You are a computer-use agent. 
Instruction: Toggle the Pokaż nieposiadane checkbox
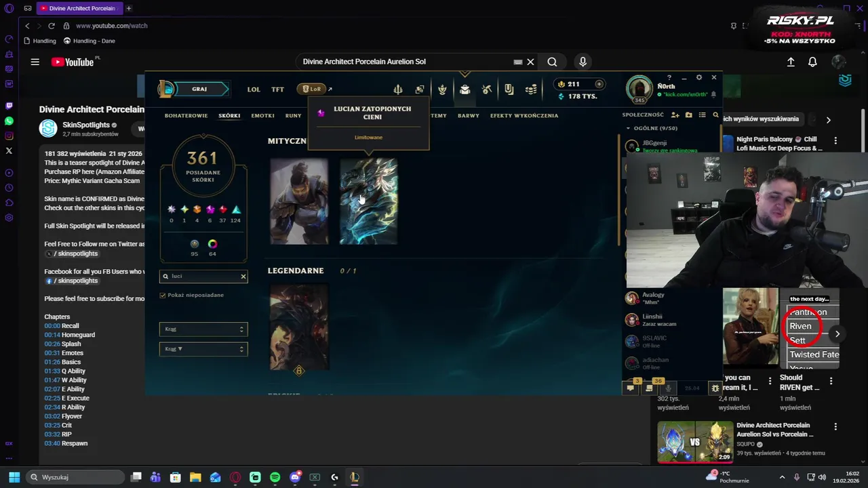click(x=163, y=295)
